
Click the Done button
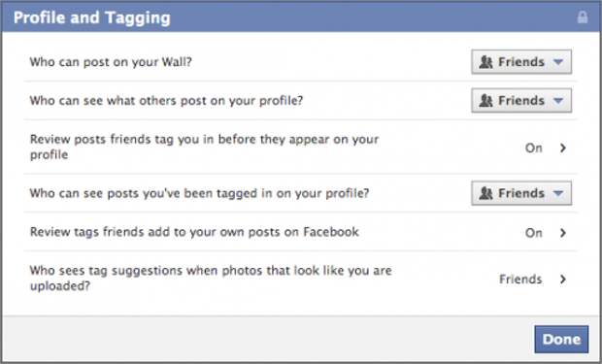(x=561, y=340)
